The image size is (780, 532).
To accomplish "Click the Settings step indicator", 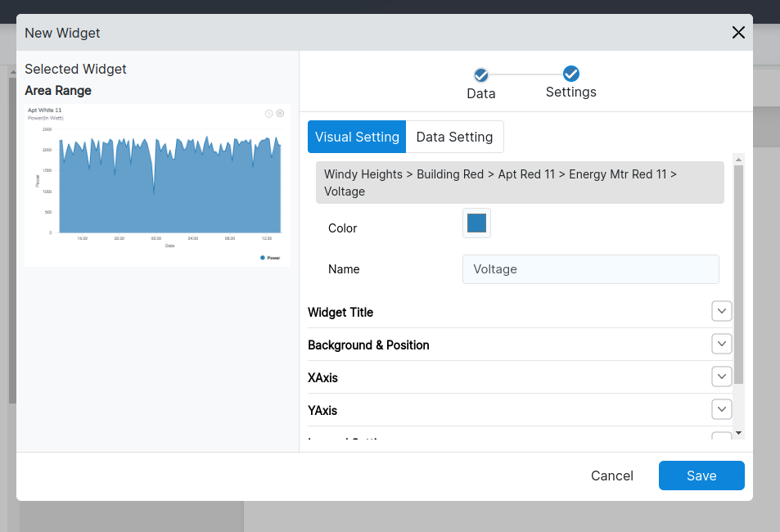I will 570,74.
